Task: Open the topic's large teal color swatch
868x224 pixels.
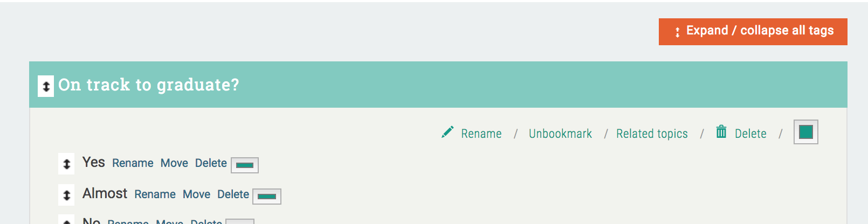Action: click(805, 132)
